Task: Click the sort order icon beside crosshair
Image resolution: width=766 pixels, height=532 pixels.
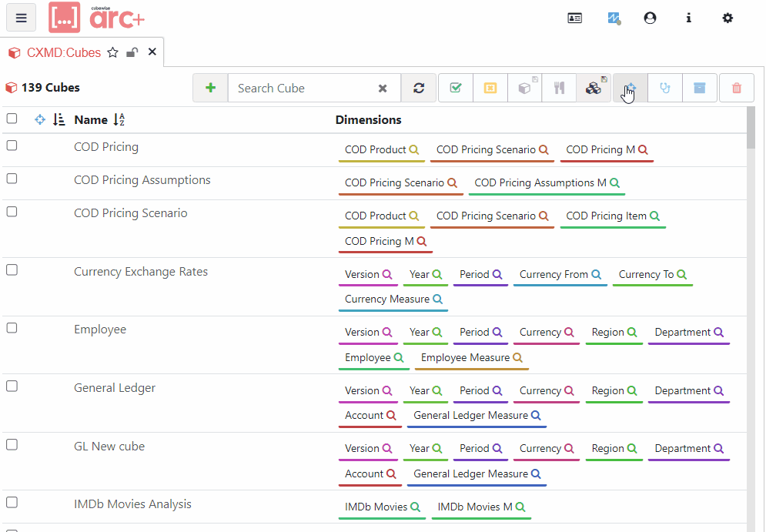Action: pyautogui.click(x=59, y=120)
